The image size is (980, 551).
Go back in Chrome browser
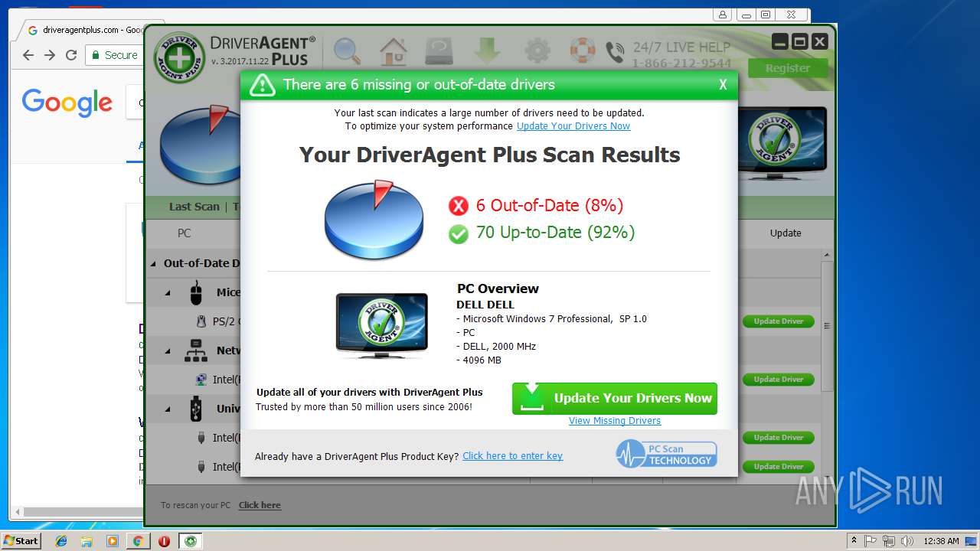coord(28,55)
